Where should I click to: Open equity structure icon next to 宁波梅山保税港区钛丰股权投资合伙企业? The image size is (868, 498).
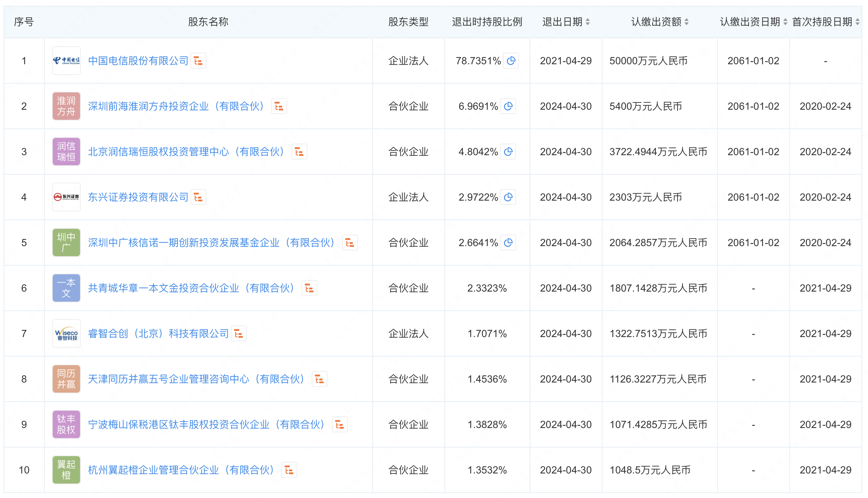pos(339,424)
